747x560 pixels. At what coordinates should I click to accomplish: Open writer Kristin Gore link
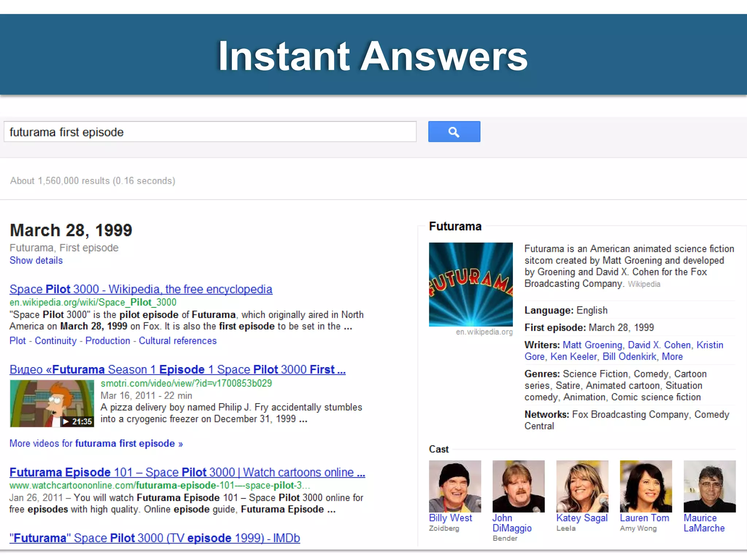(624, 351)
